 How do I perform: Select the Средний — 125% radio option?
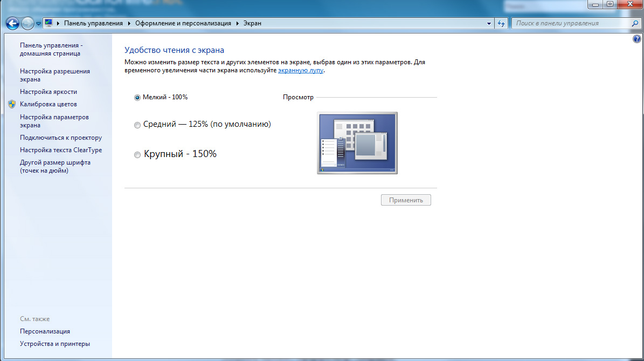(137, 125)
